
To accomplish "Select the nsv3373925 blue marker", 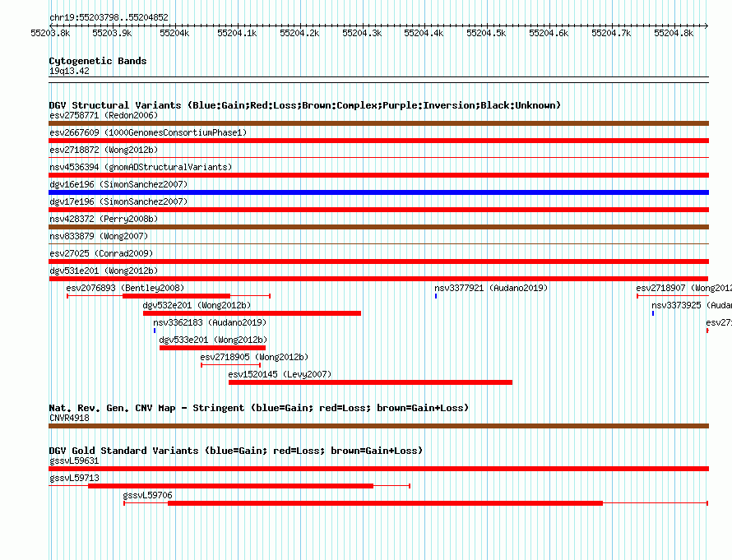I will (x=653, y=313).
